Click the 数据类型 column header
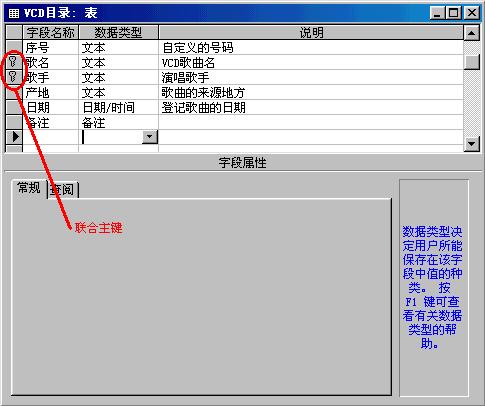485x406 pixels. click(x=118, y=32)
